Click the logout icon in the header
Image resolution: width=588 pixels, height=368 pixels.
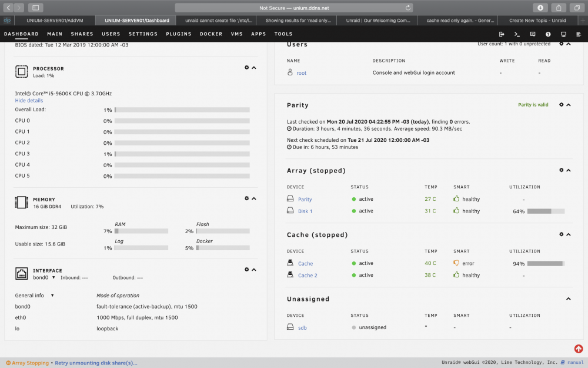pos(502,34)
